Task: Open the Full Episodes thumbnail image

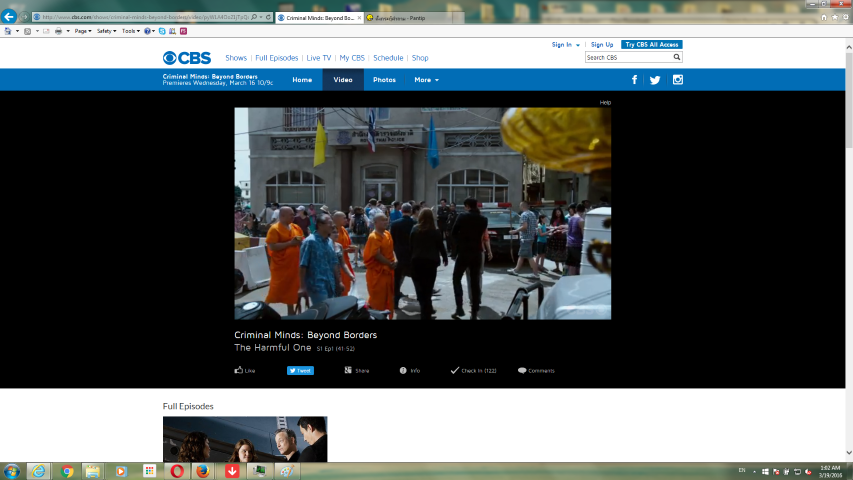Action: tap(245, 439)
